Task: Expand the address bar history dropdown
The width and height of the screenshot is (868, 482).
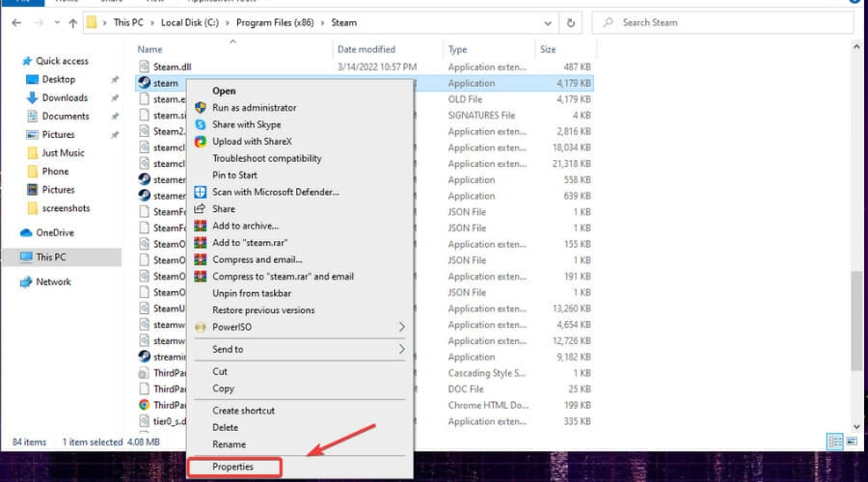Action: (548, 23)
